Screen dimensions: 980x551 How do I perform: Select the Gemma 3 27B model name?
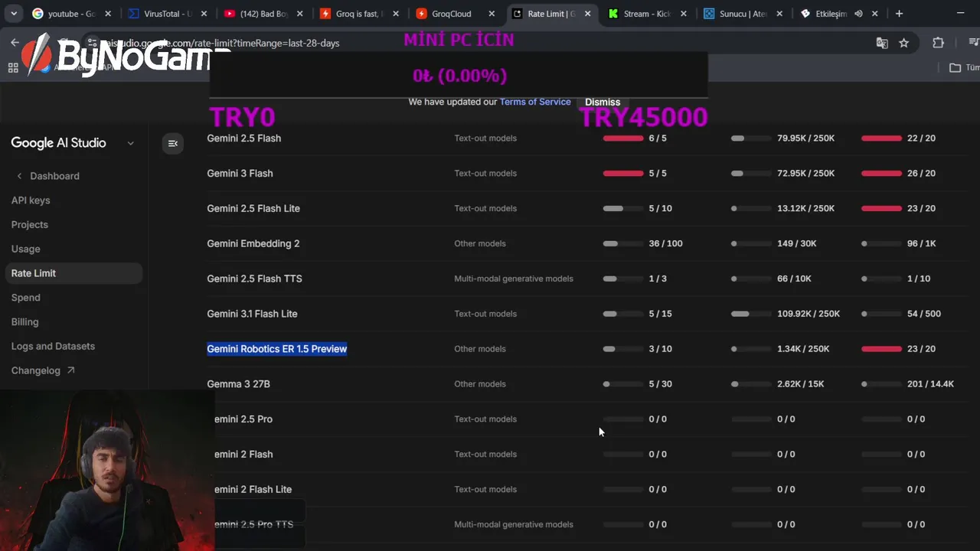(x=238, y=384)
